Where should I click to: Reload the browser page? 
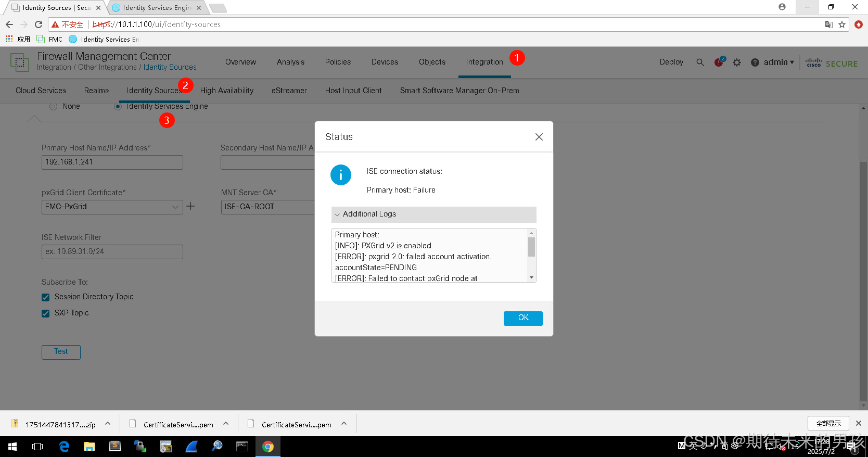[x=39, y=24]
